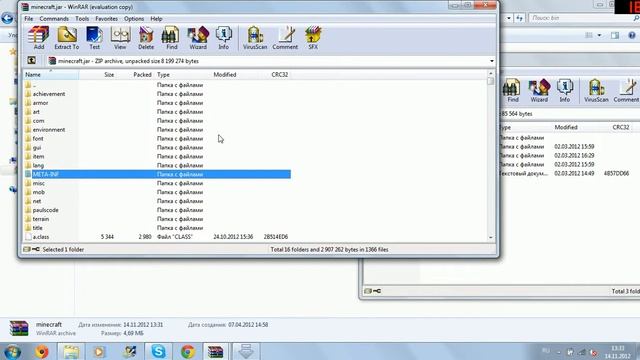Go up one folder level icon
Viewport: 640px width, 360px height.
(x=31, y=61)
